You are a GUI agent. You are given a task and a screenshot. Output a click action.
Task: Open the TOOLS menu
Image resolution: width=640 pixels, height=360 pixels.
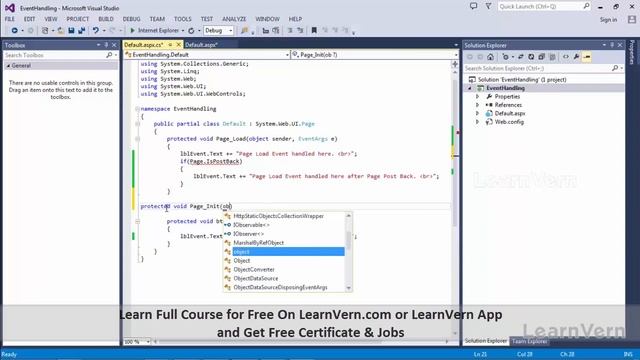click(x=182, y=19)
